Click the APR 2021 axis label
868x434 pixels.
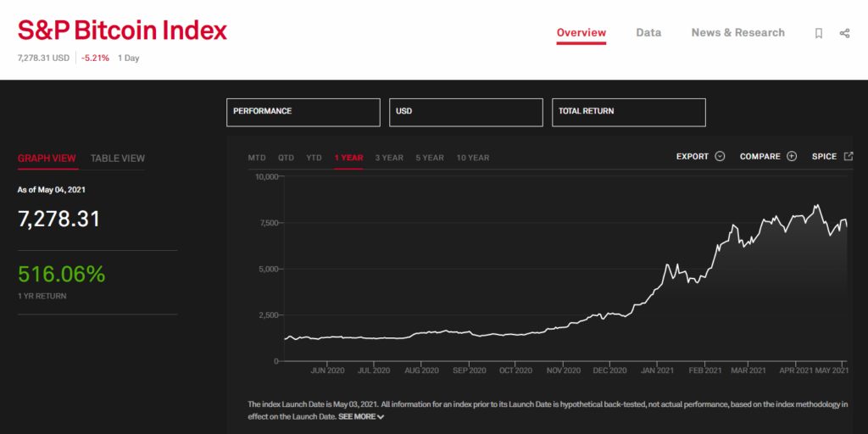[x=796, y=370]
